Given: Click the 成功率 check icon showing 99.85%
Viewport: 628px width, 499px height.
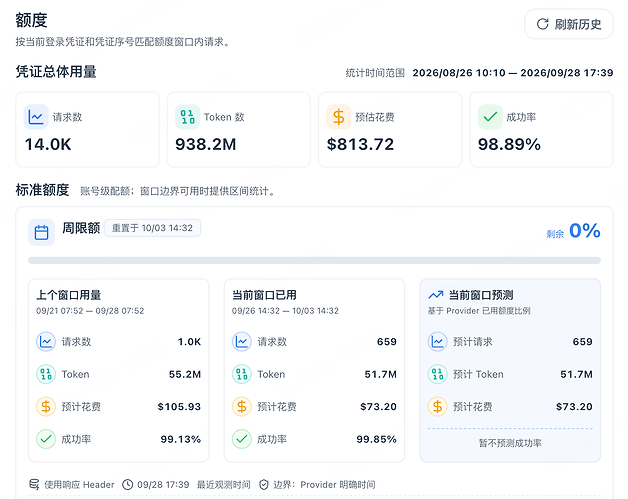Looking at the screenshot, I should click(242, 439).
